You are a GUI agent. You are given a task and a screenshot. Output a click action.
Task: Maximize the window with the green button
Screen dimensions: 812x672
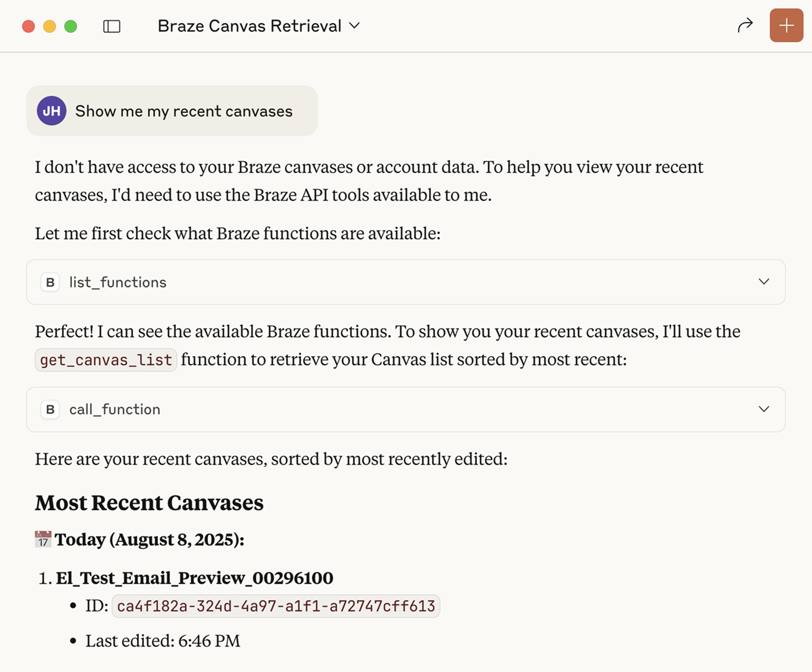point(71,26)
